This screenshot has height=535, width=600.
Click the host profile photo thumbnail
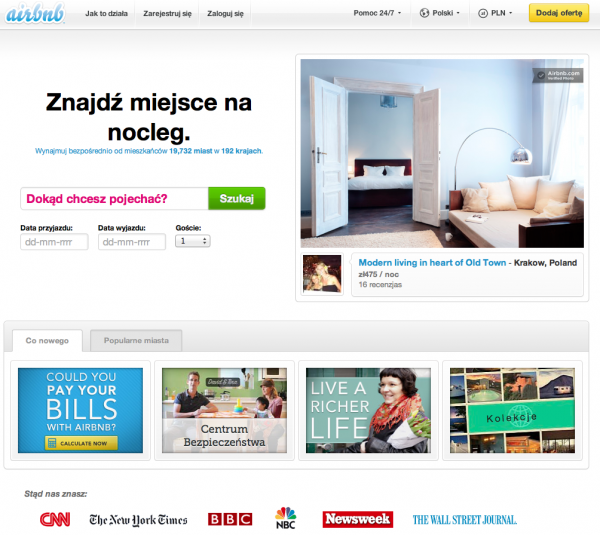[x=322, y=274]
